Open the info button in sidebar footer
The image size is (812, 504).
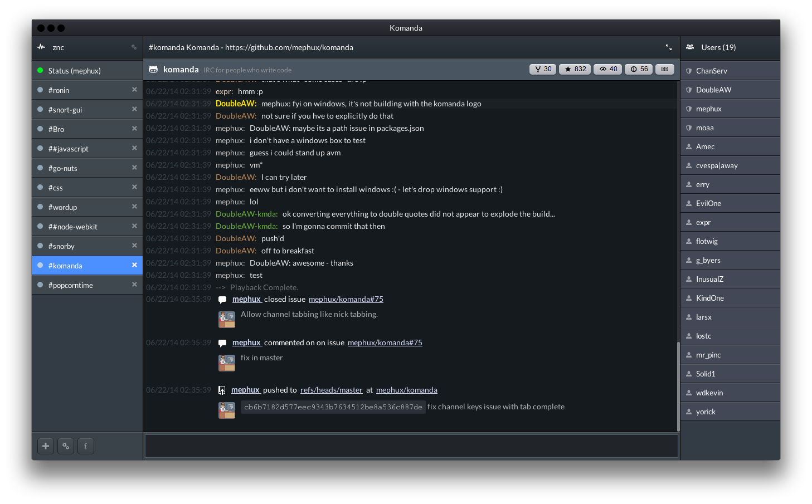[85, 446]
